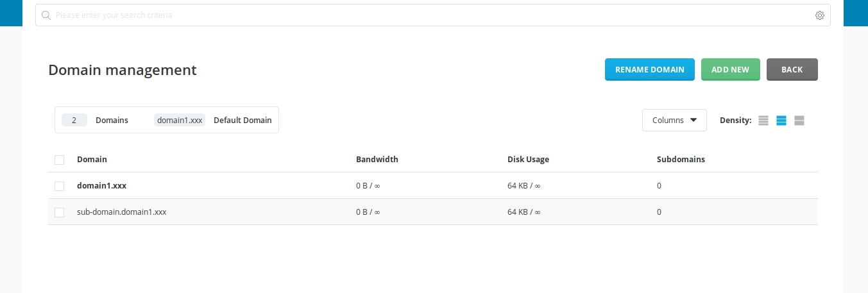Open search settings via the gear icon
The image size is (868, 293).
click(819, 15)
